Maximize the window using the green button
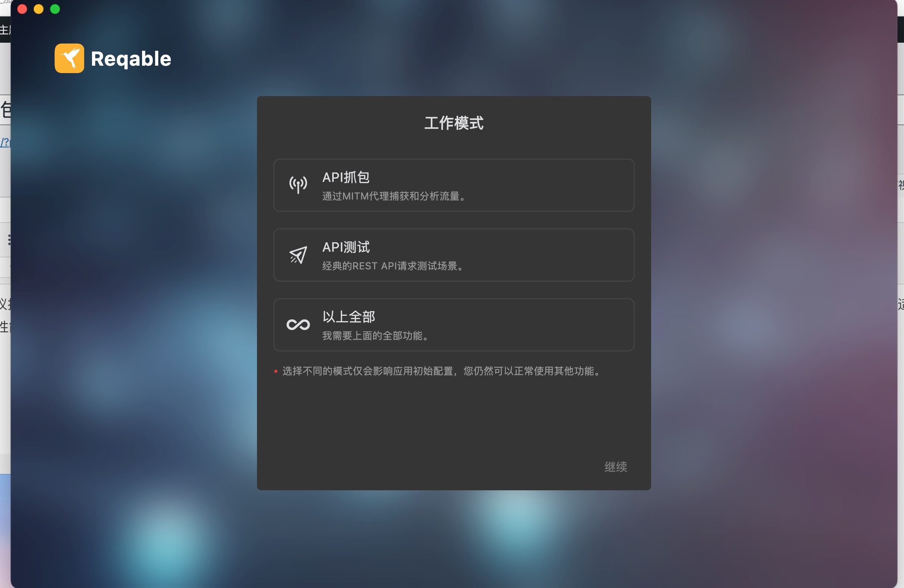This screenshot has width=904, height=588. click(x=55, y=9)
